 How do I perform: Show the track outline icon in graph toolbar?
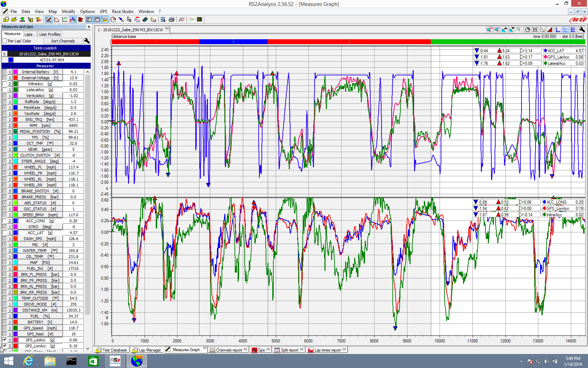point(542,30)
